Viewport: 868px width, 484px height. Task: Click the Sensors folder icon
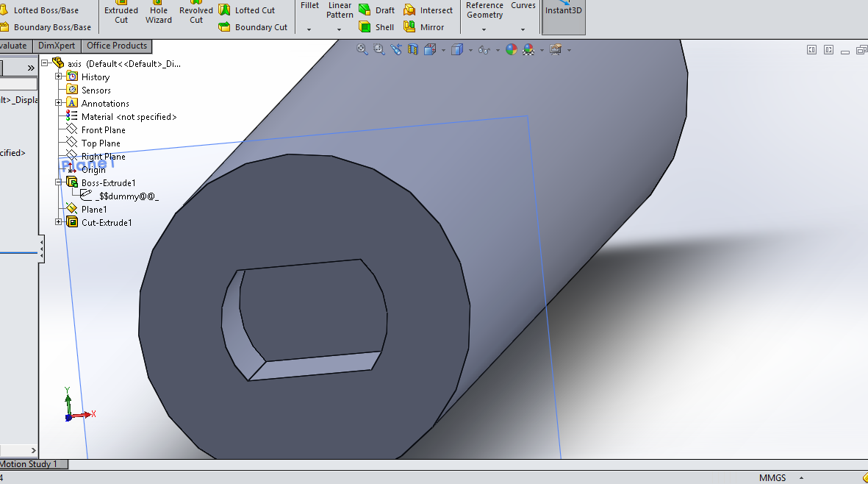click(72, 90)
